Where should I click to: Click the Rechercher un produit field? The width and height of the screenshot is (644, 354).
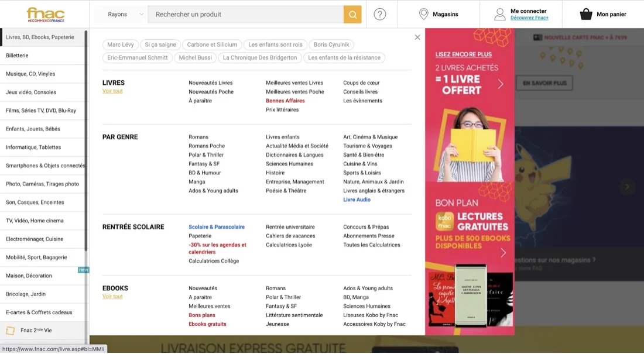click(x=246, y=15)
